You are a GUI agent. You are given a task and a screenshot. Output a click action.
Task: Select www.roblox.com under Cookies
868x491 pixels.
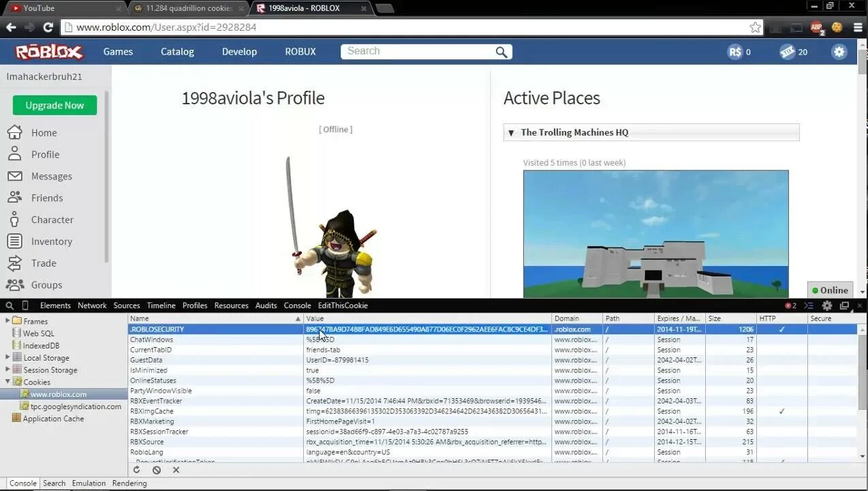[58, 394]
